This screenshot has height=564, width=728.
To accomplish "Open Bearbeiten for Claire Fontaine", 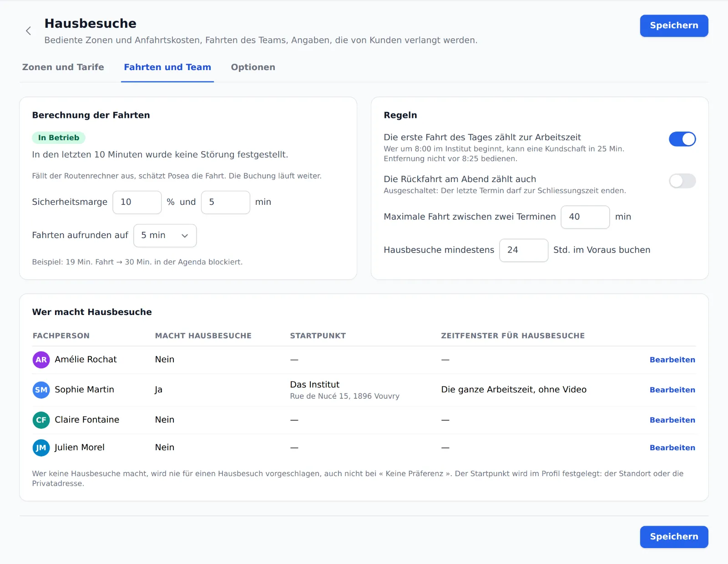I will (x=672, y=420).
